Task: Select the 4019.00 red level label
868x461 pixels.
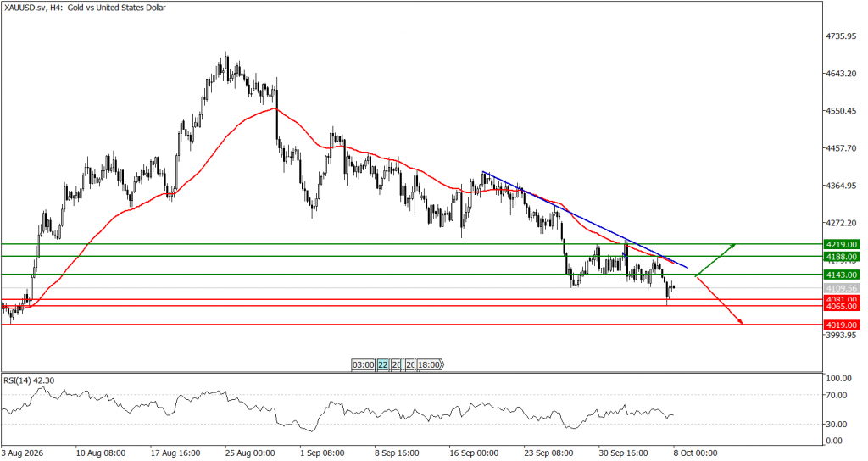Action: point(842,325)
